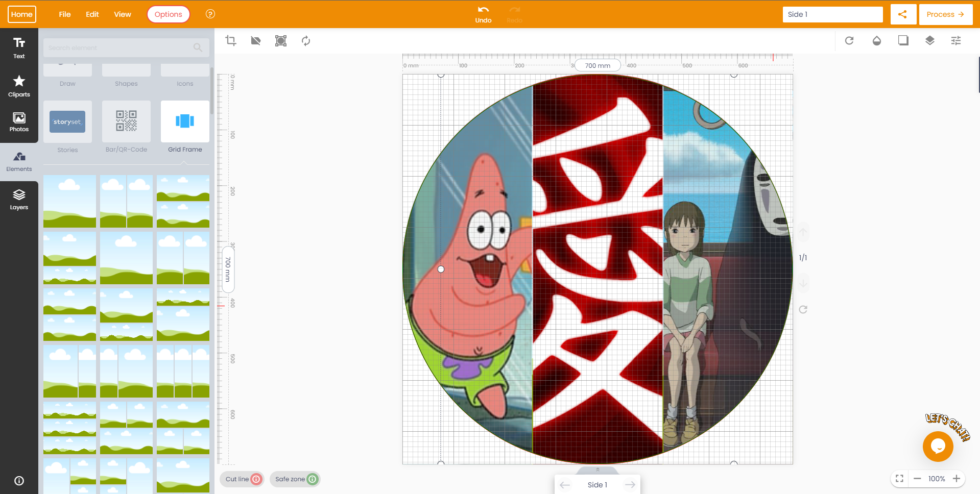
Task: Open the Cliparts panel
Action: click(19, 86)
